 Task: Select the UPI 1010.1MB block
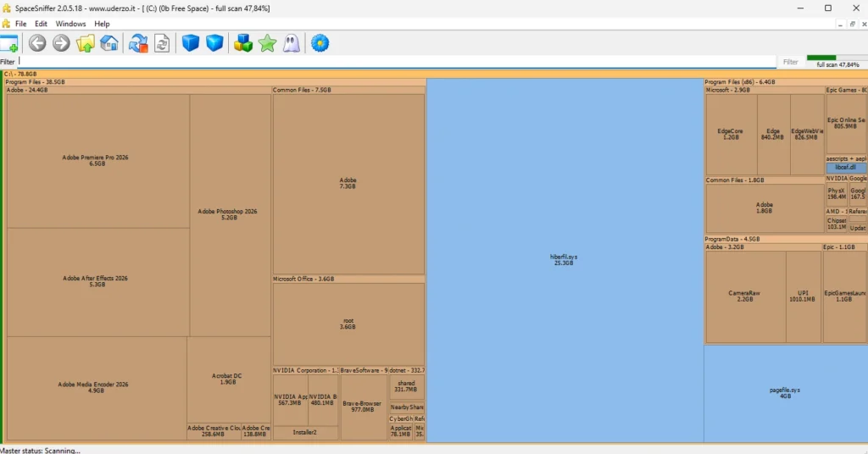click(x=804, y=296)
